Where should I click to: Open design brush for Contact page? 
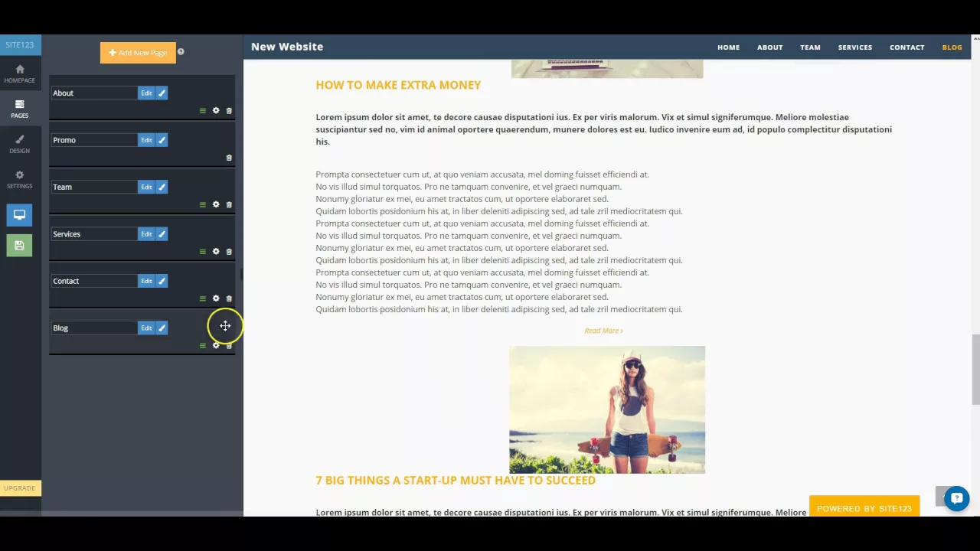tap(162, 281)
